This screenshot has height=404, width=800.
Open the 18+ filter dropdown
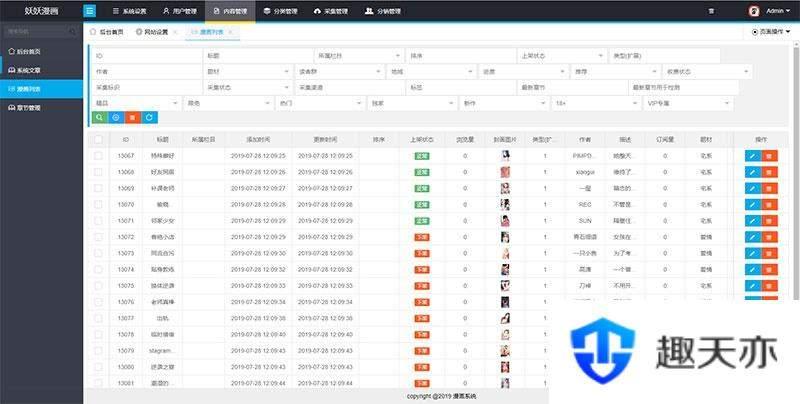click(596, 104)
